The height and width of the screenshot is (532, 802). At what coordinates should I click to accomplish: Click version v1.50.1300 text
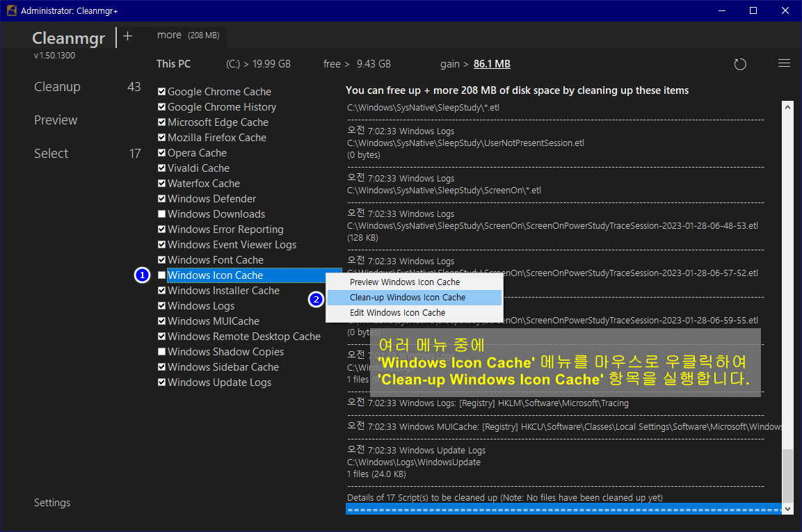(x=54, y=55)
